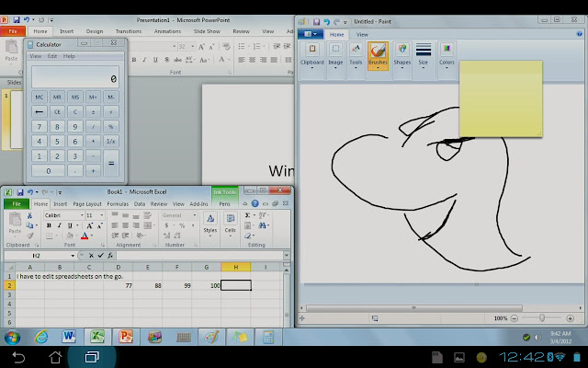588x368 pixels.
Task: Toggle Underline in the PowerPoint Font group
Action: tap(155, 60)
